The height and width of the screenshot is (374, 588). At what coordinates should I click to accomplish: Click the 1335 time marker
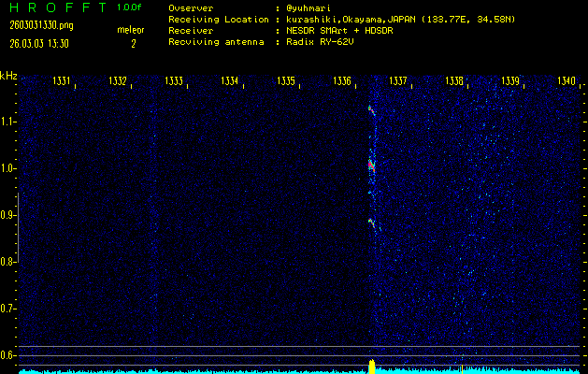tap(286, 81)
